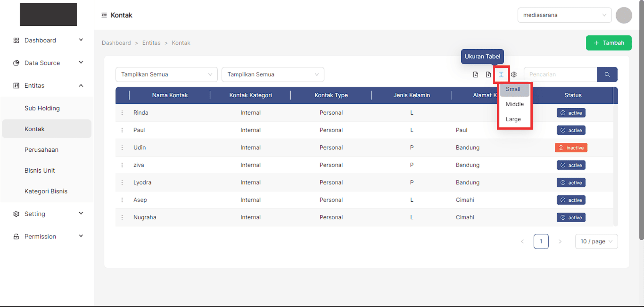Go to Entitas breadcrumb link
This screenshot has width=644, height=307.
click(x=151, y=43)
